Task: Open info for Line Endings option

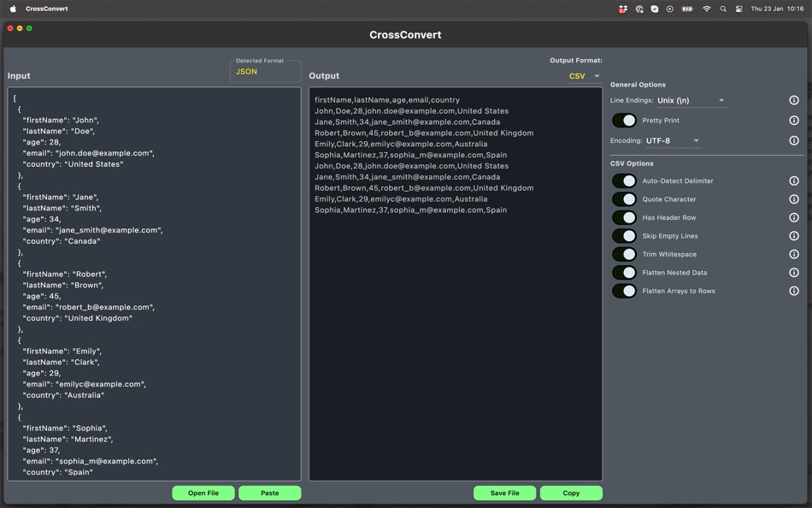Action: coord(793,100)
